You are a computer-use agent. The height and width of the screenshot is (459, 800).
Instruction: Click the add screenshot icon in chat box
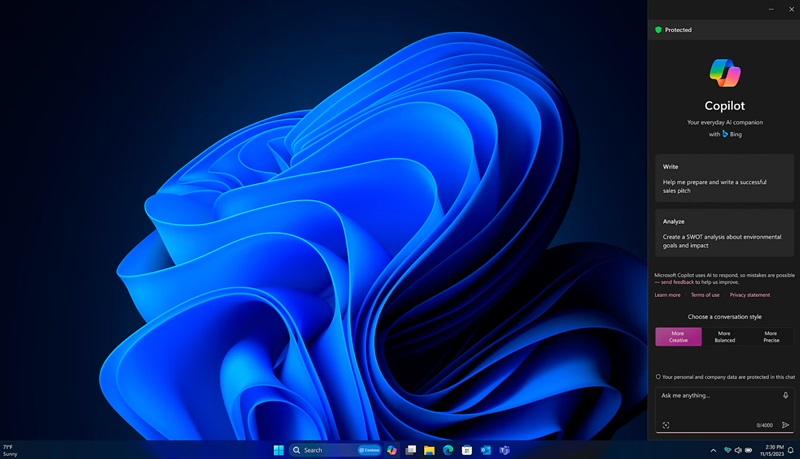[x=666, y=425]
